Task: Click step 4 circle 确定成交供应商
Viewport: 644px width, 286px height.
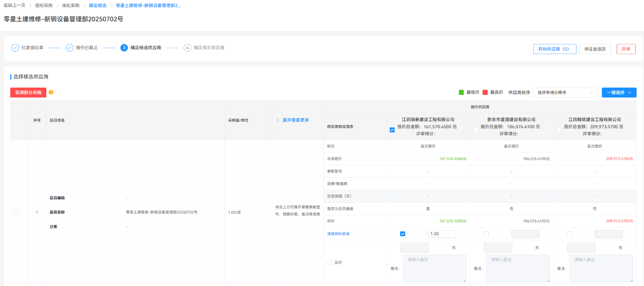Action: pos(187,47)
